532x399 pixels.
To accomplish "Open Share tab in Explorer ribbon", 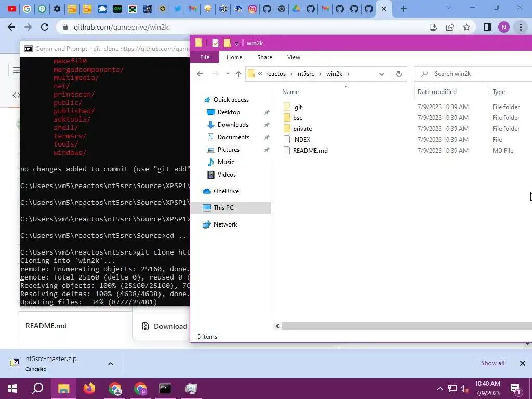I will click(264, 57).
